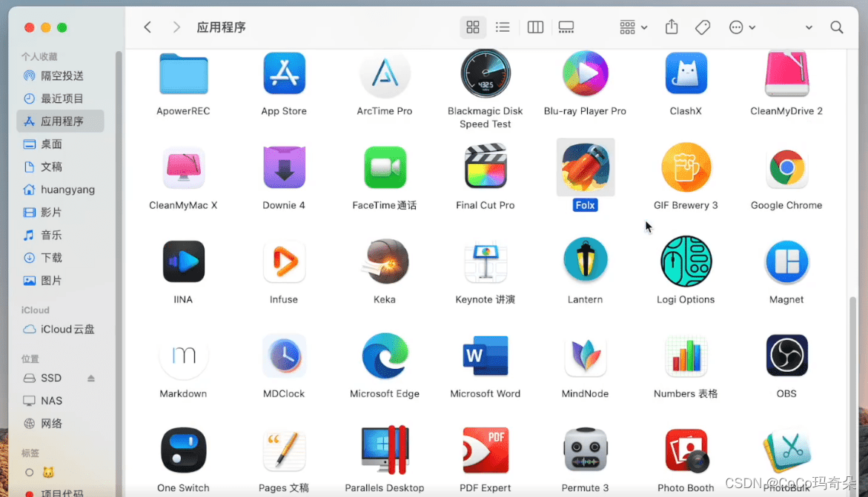Select the Lantern app icon
Screen dimensions: 868x497
tap(585, 260)
